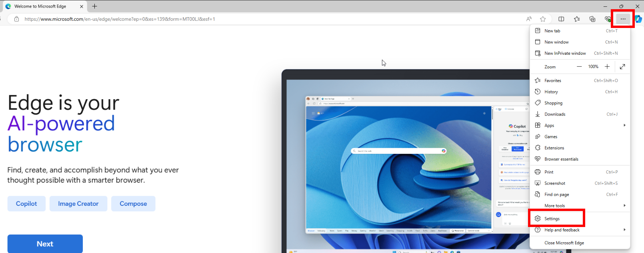This screenshot has width=644, height=253.
Task: Open Browser essentials heart icon in toolbar
Action: click(x=608, y=19)
